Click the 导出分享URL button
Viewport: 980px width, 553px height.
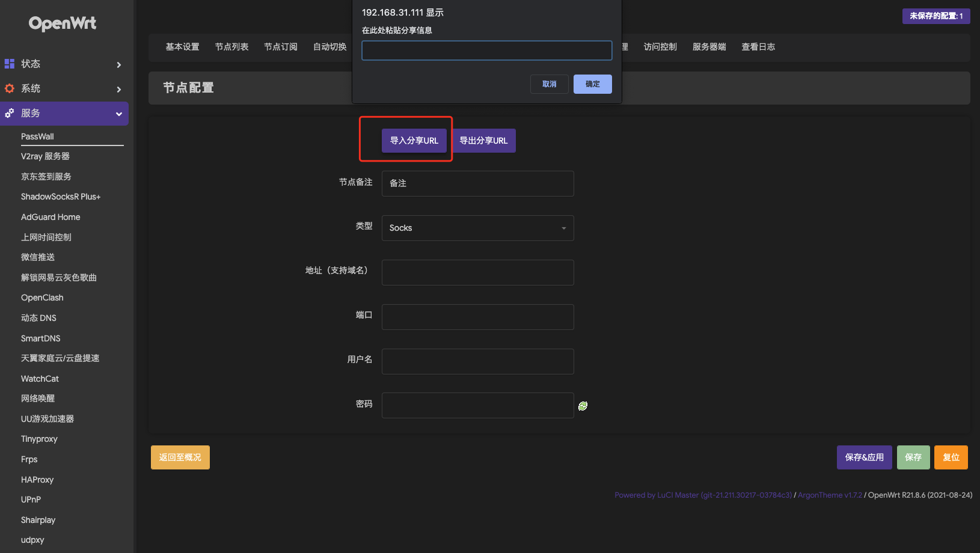coord(484,140)
